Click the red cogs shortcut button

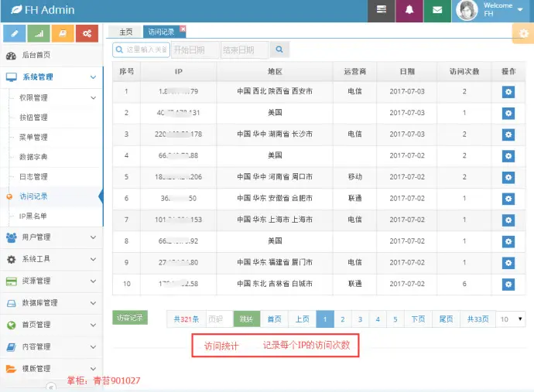[87, 33]
